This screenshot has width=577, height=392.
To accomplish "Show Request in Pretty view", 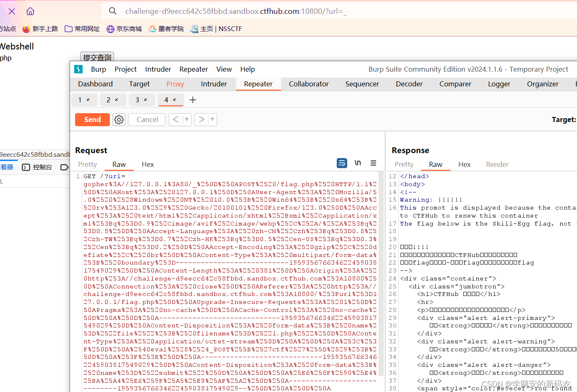I will 87,164.
